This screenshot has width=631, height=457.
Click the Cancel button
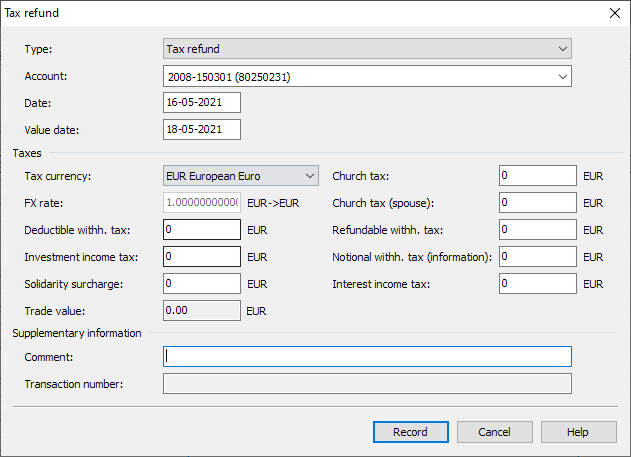(494, 432)
